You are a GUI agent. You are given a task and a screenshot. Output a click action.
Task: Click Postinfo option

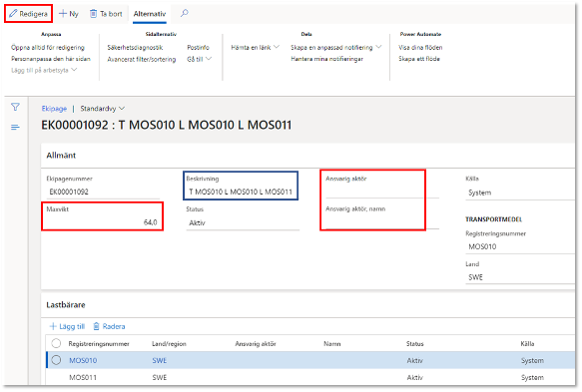[x=199, y=48]
